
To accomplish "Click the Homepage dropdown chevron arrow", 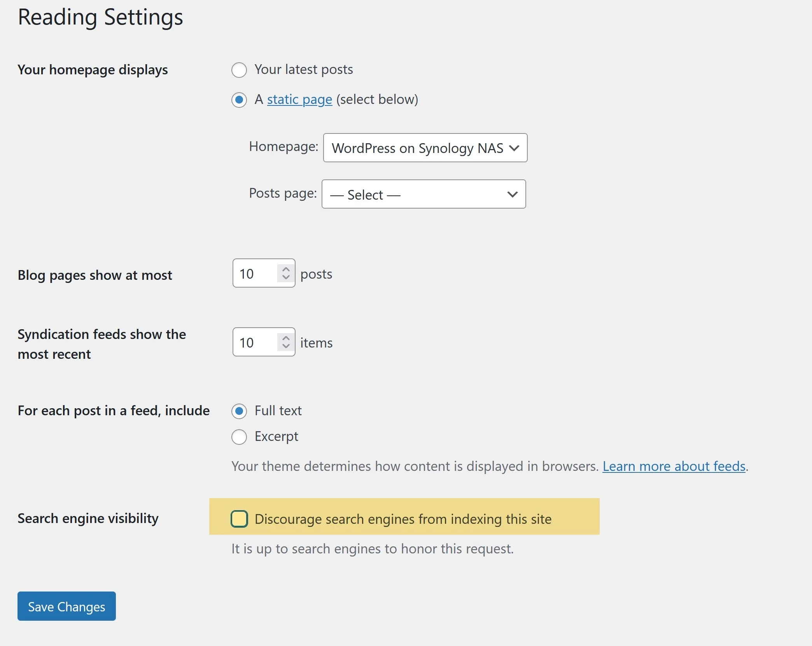I will [x=514, y=148].
